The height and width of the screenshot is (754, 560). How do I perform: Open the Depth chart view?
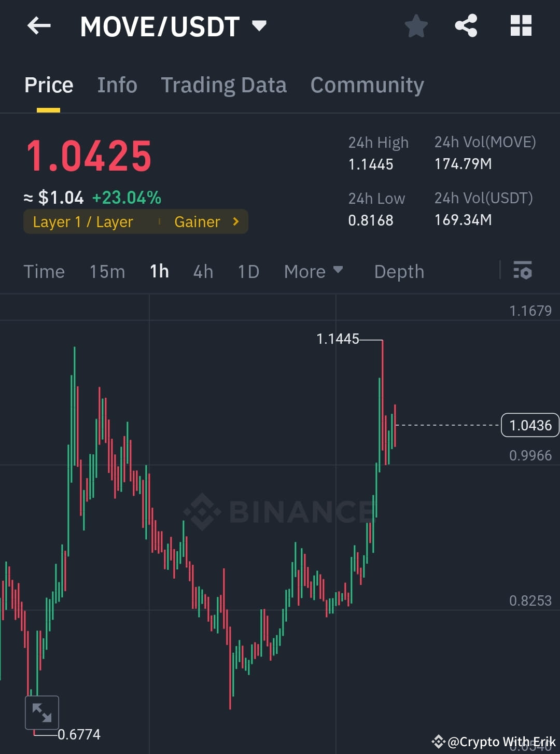pyautogui.click(x=399, y=271)
